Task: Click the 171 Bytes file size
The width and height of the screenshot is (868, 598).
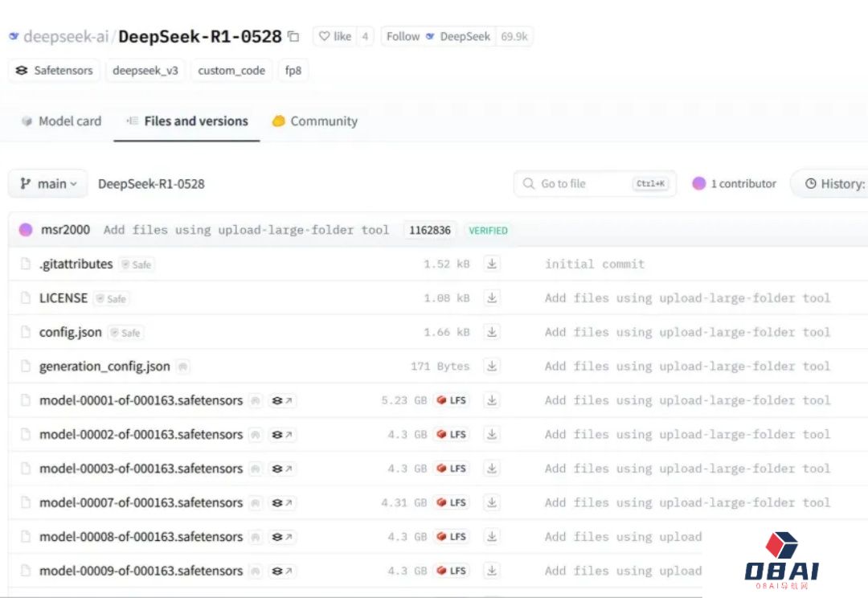Action: click(440, 367)
